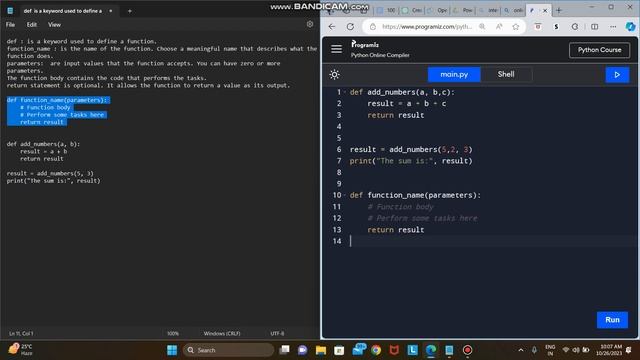The width and height of the screenshot is (640, 360).
Task: Open Edge Settings and more menu
Action: (x=613, y=27)
